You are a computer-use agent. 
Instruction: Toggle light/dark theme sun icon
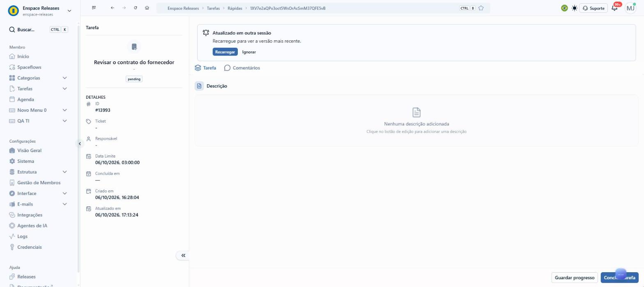(x=574, y=8)
